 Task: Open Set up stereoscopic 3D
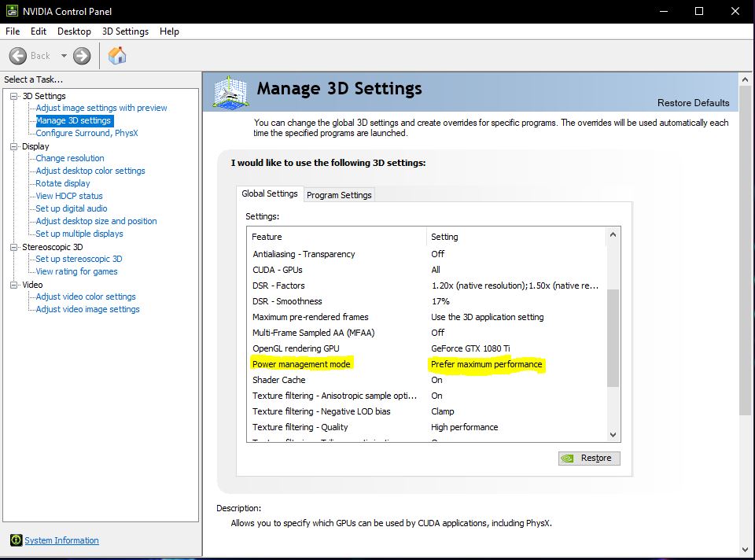pos(79,259)
